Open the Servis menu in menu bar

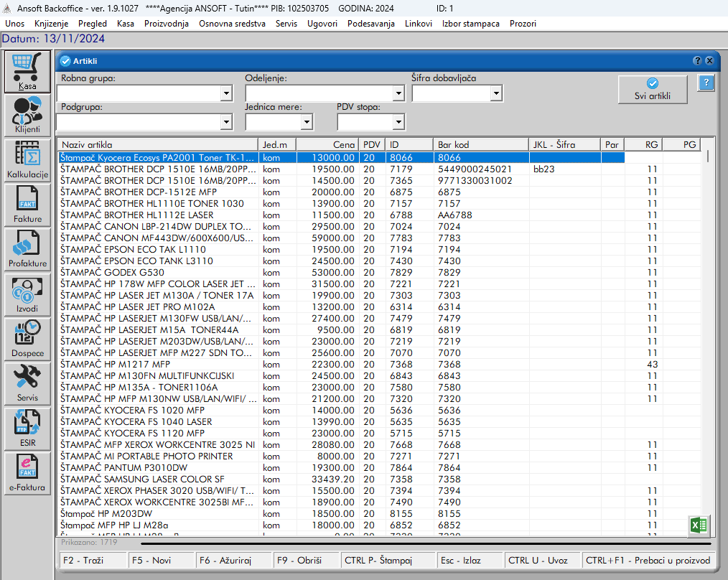286,24
